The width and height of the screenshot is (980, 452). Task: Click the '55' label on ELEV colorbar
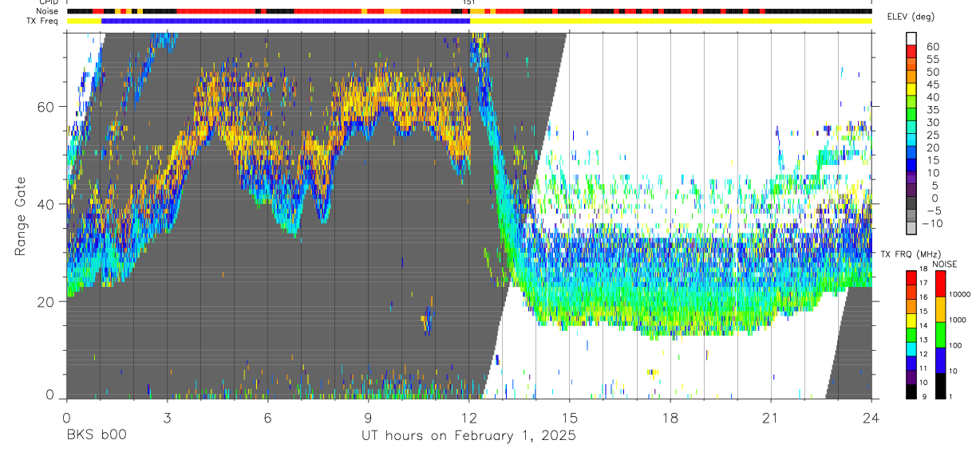coord(933,60)
